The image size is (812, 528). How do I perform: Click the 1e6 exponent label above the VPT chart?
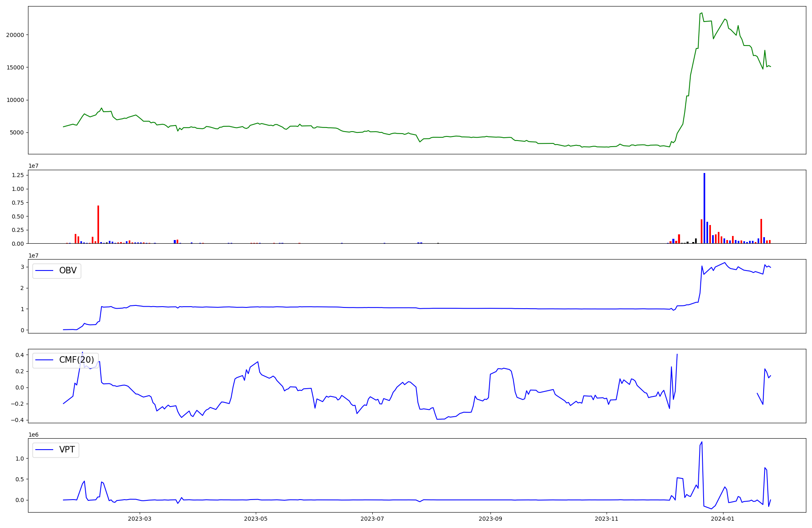(33, 435)
